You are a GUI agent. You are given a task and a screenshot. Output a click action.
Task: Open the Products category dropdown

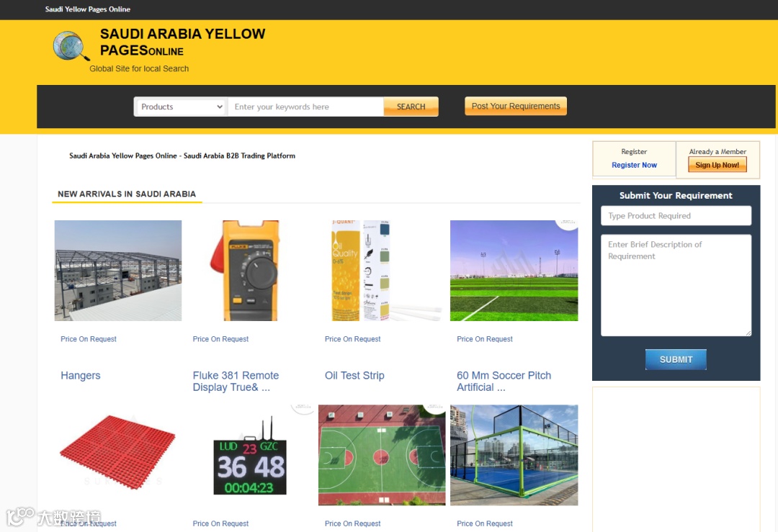point(181,107)
